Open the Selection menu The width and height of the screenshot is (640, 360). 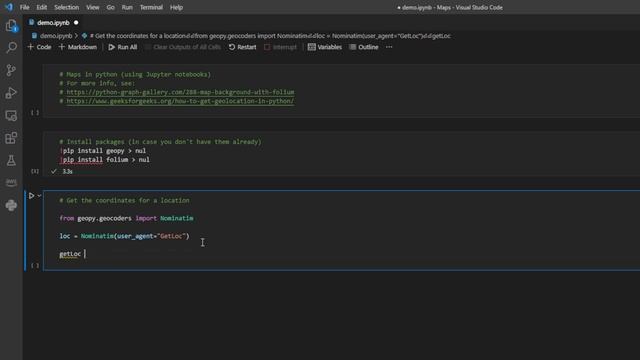(67, 7)
